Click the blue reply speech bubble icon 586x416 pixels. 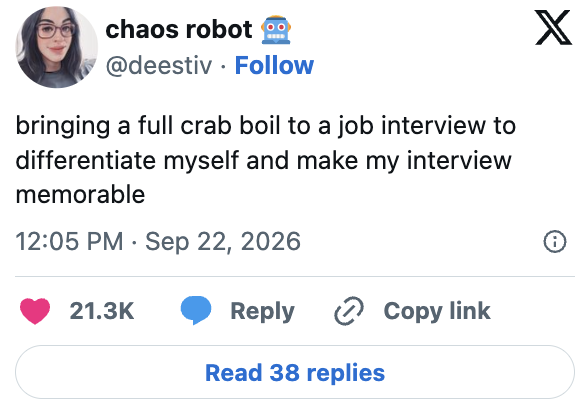point(196,310)
